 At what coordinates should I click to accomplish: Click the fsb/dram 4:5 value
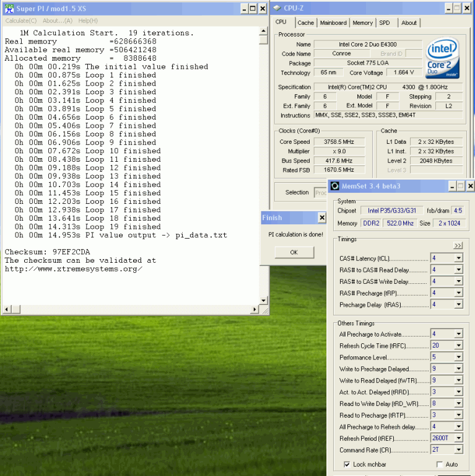coord(458,210)
